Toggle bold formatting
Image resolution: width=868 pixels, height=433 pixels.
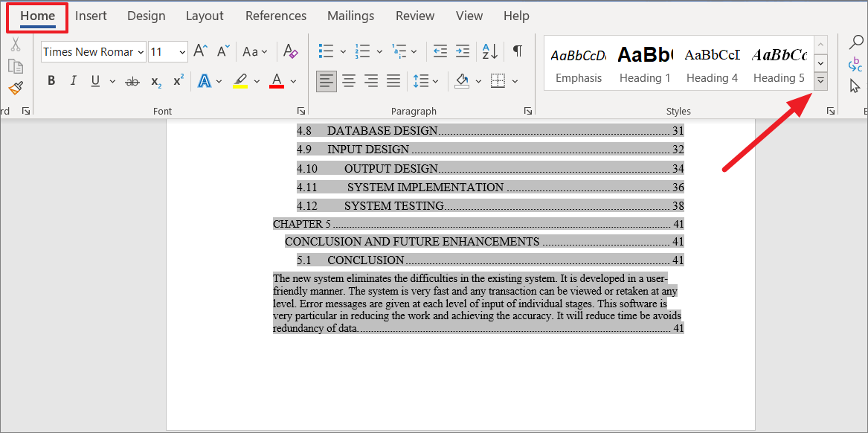[51, 80]
